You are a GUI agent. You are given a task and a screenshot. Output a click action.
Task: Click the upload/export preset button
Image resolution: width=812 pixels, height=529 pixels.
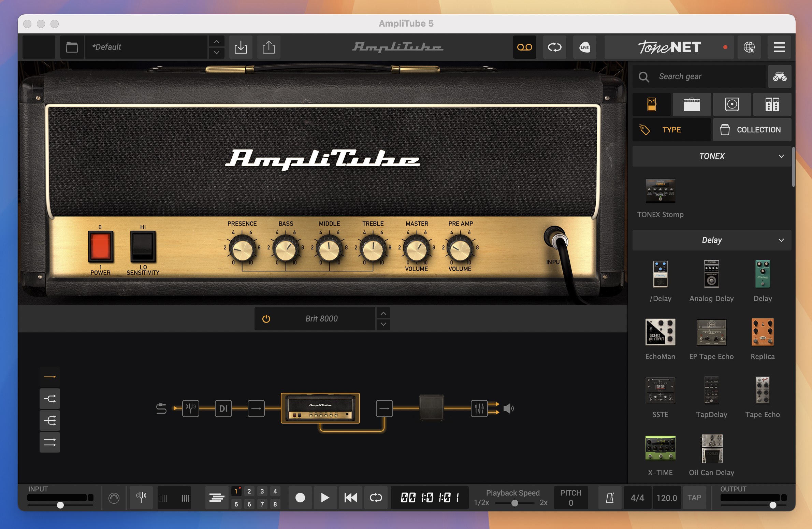[267, 47]
